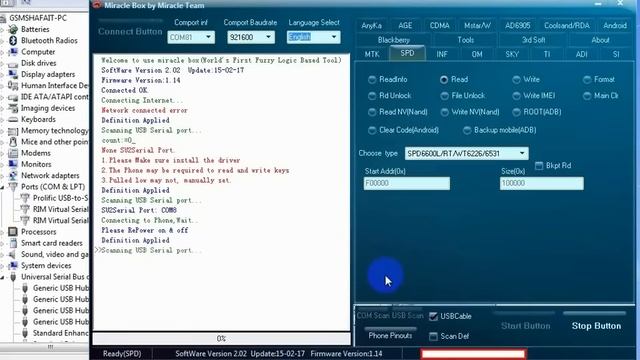The width and height of the screenshot is (640, 360).
Task: Switch to the SPD tab
Action: click(407, 53)
